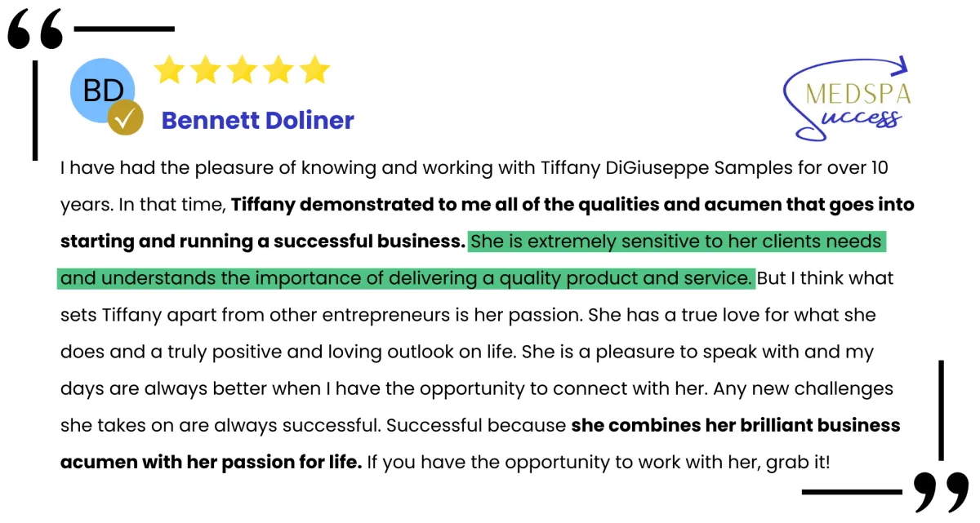This screenshot has width=980, height=523.
Task: Click the BD avatar circle
Action: click(103, 91)
